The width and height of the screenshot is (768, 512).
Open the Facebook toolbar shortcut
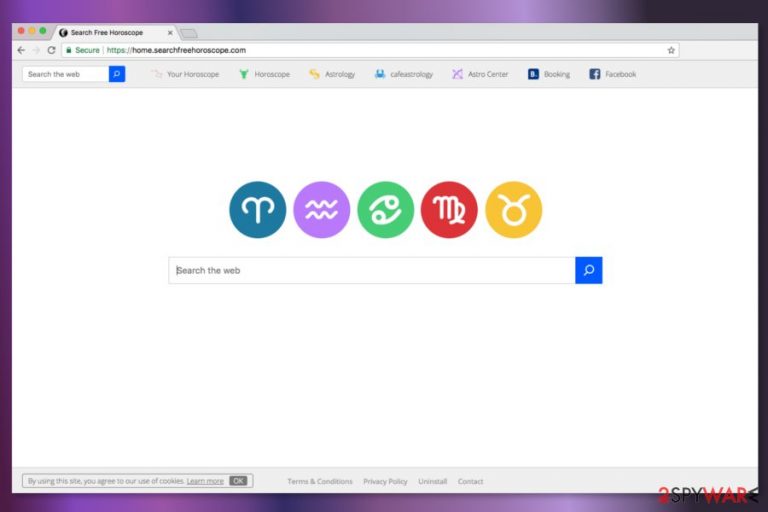pyautogui.click(x=613, y=74)
